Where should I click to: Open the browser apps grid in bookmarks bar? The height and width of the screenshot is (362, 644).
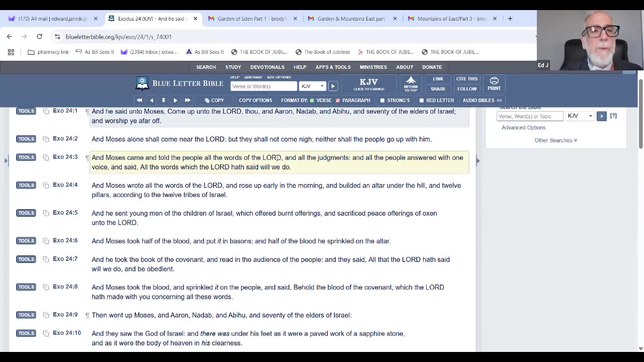tap(11, 52)
